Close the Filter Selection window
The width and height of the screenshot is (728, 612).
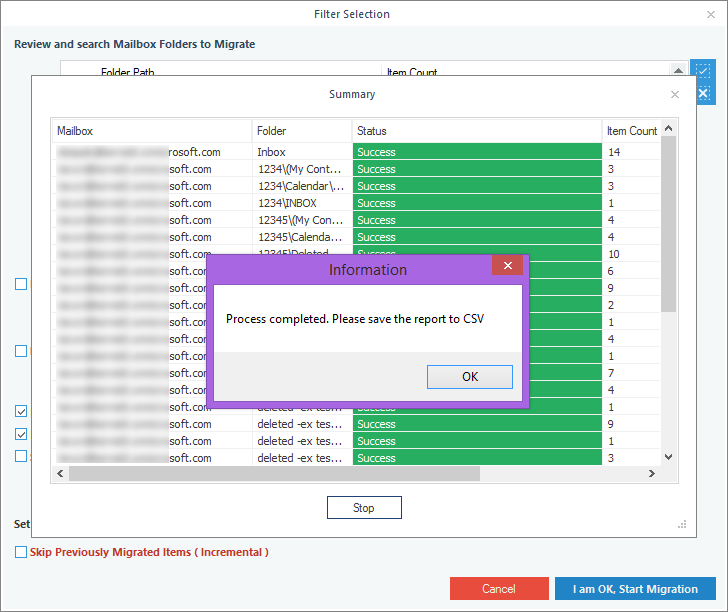click(711, 15)
